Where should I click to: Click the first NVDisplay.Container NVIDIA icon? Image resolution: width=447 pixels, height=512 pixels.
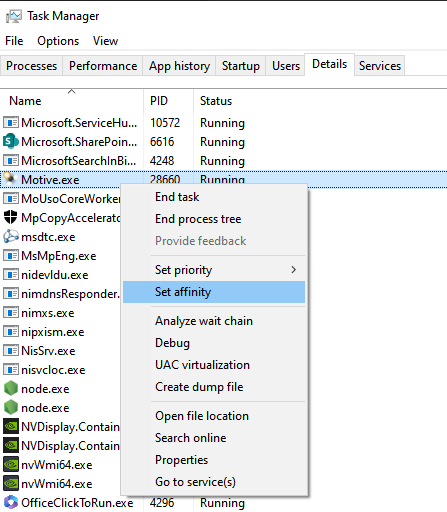tap(11, 427)
